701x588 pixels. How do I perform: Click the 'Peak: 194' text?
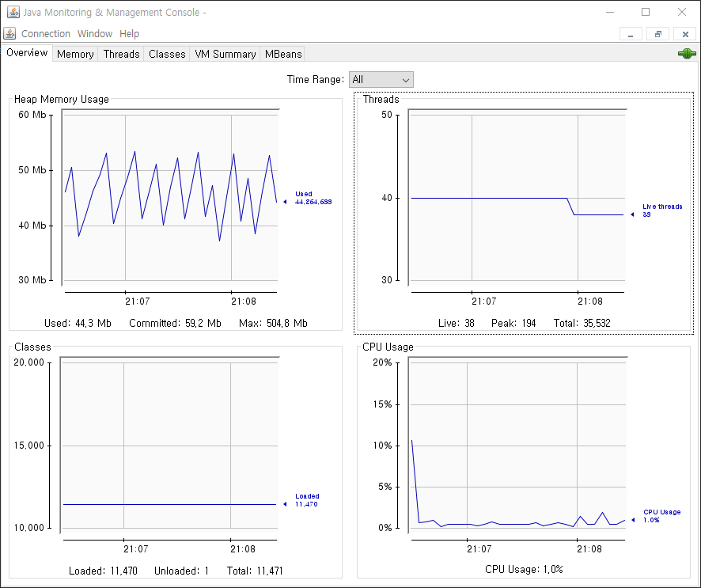513,324
